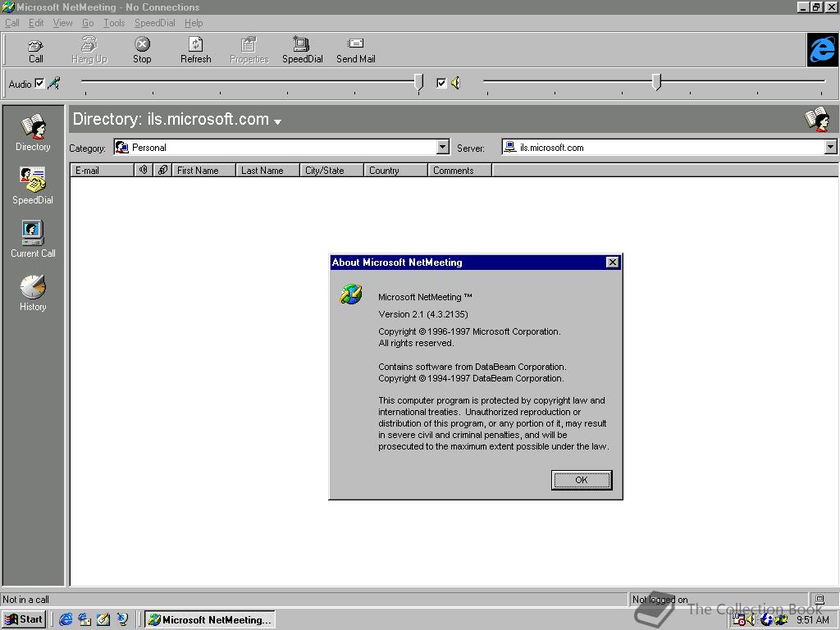Open the Start menu
Screen dimensions: 840x630
point(24,619)
